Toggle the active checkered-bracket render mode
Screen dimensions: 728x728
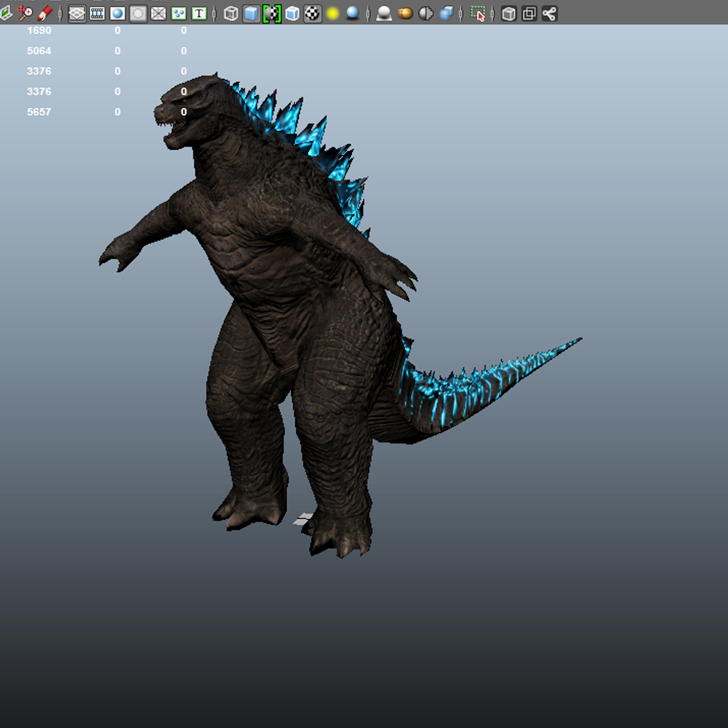tap(272, 14)
